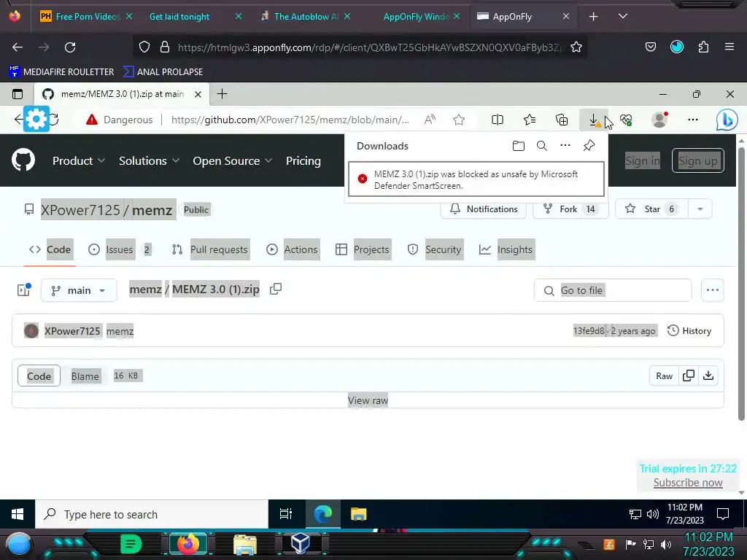Open File Explorer from remote taskbar

358,514
